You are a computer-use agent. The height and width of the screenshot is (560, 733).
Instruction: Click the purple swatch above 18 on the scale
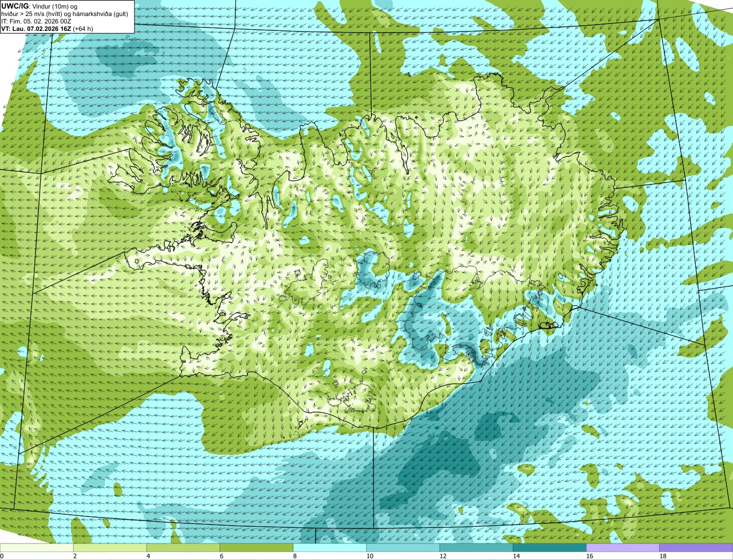[x=696, y=548]
